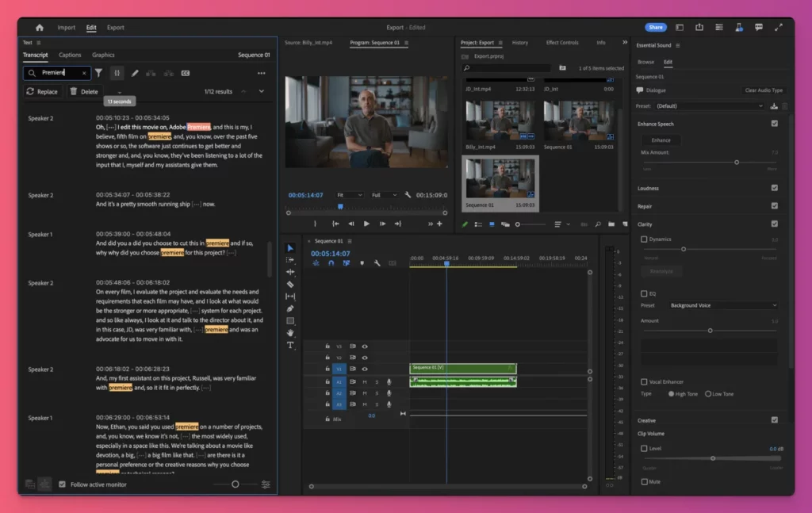Click the project panel new folder icon
Image resolution: width=812 pixels, height=513 pixels.
pos(611,224)
